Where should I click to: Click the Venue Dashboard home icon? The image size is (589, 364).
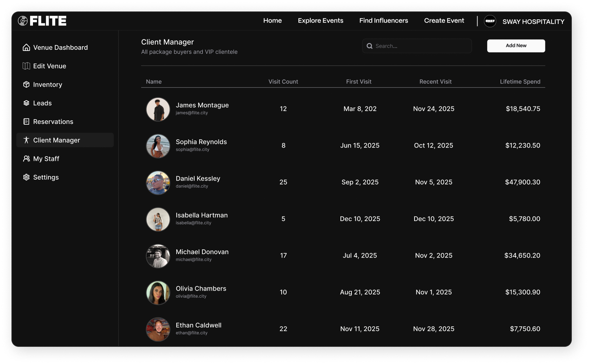[x=26, y=47]
